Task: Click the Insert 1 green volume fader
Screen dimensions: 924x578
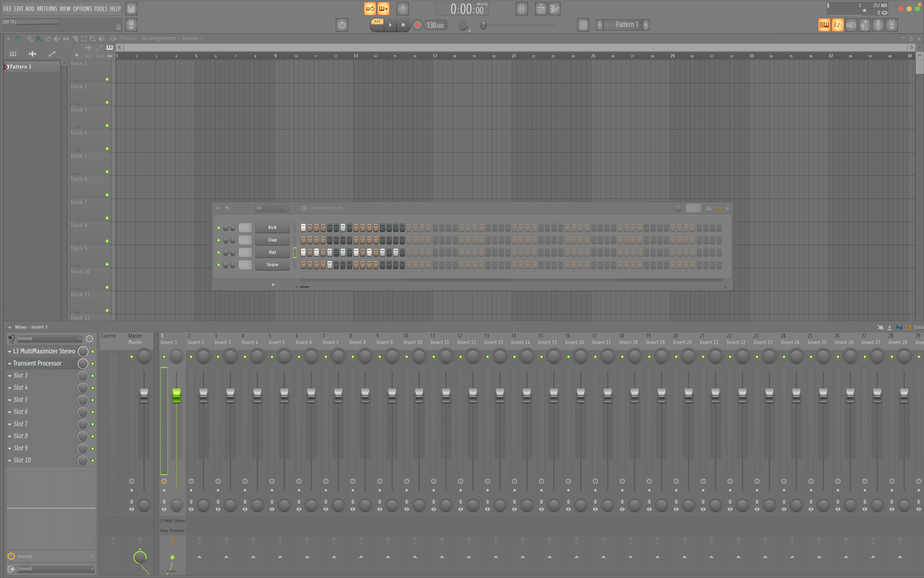Action: pyautogui.click(x=176, y=395)
